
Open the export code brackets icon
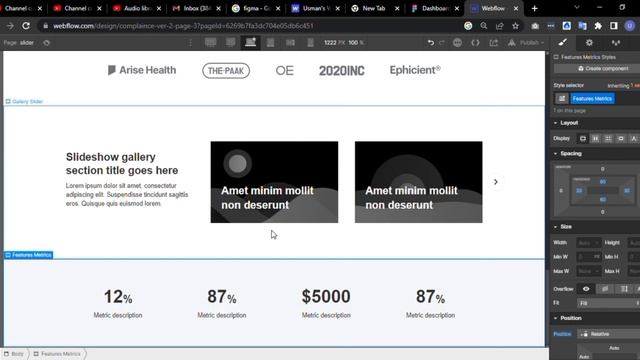475,42
